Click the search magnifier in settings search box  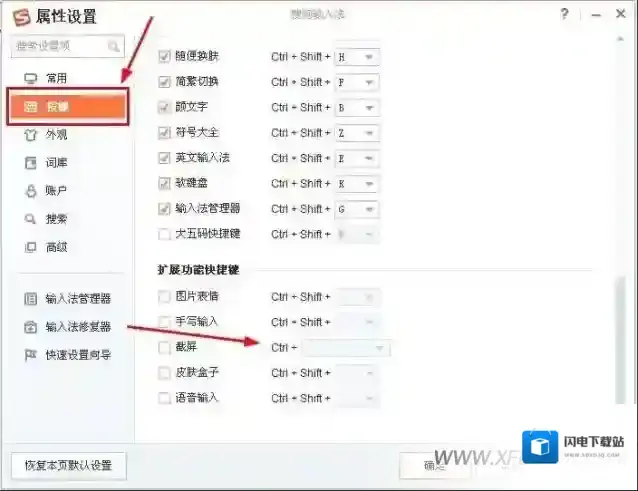pos(114,46)
